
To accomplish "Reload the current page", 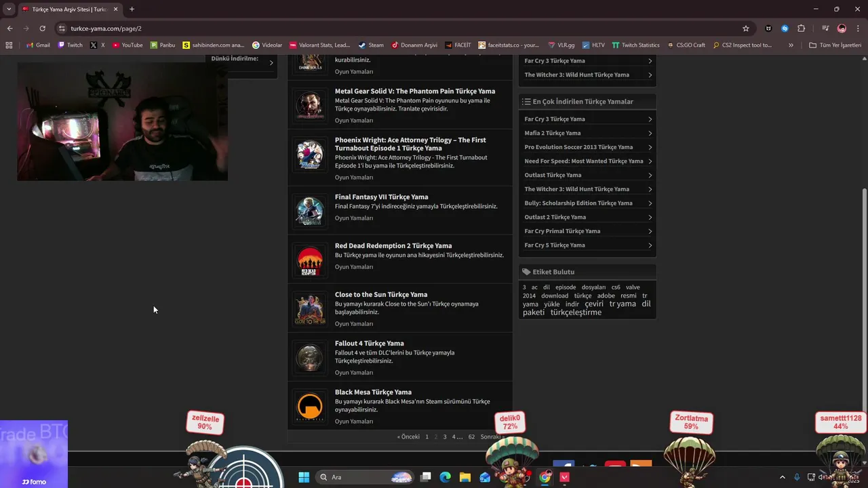I will click(42, 28).
